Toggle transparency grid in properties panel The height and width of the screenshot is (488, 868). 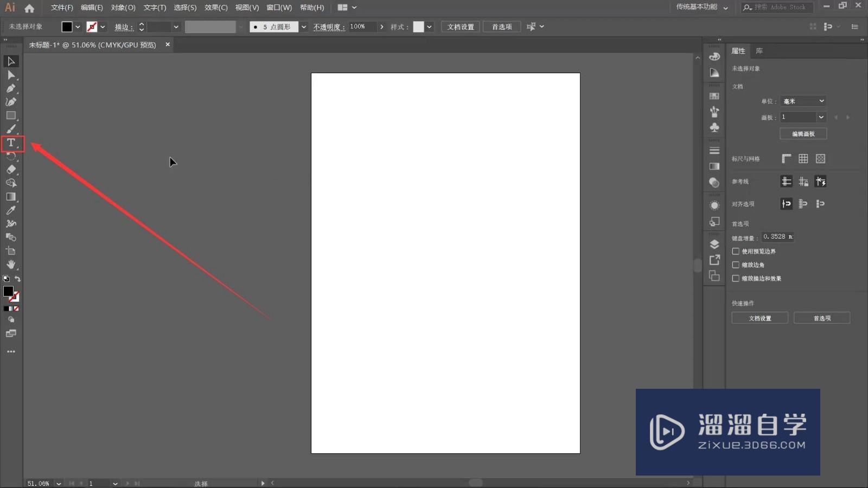[821, 158]
